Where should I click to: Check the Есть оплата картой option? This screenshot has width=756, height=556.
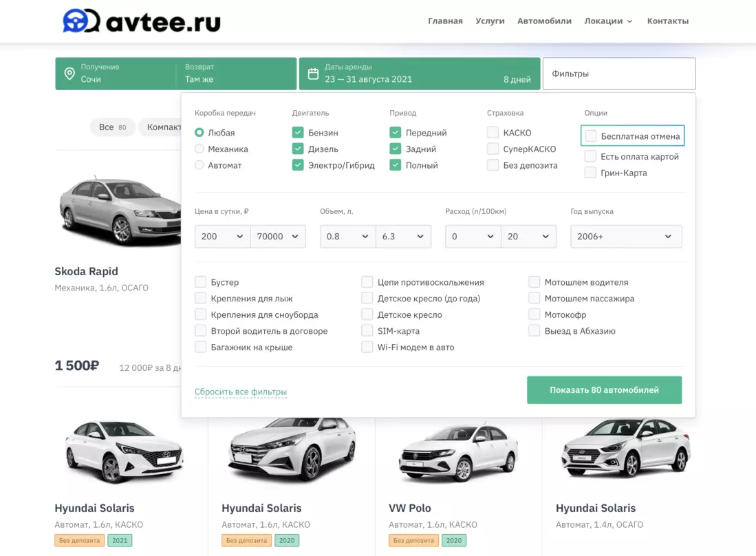(590, 157)
